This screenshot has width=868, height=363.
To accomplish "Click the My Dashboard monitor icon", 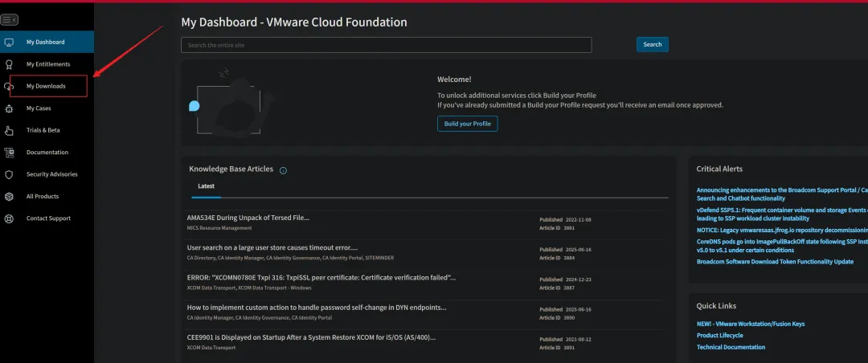I will coord(10,42).
